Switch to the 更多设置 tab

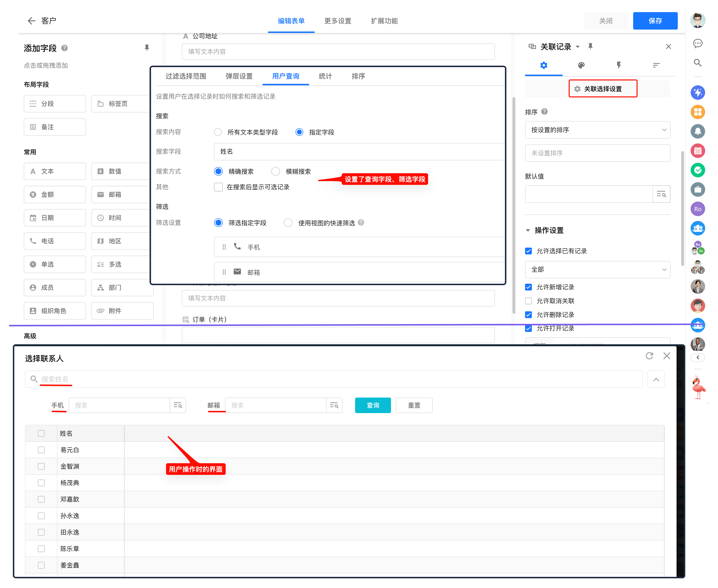337,21
